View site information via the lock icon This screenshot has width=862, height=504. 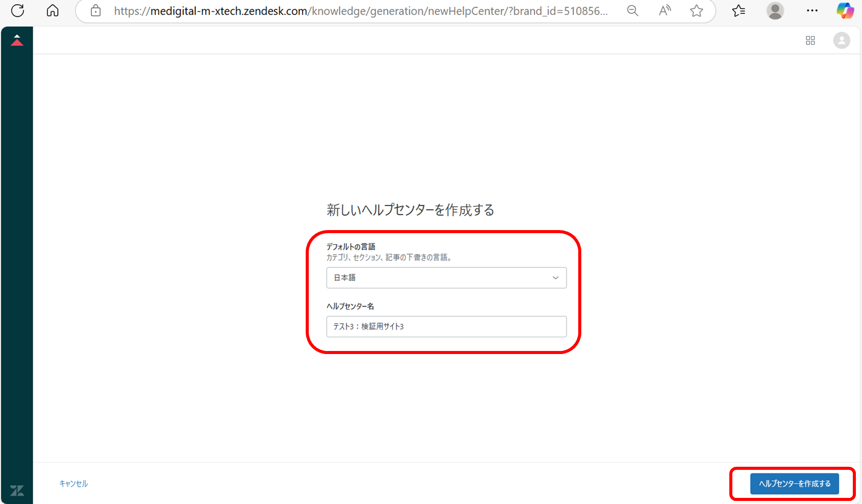(x=95, y=11)
